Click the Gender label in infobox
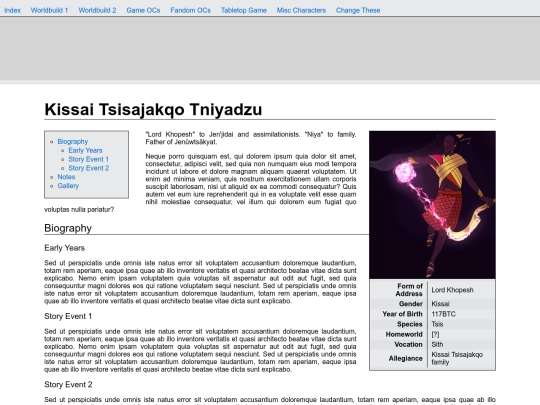Viewport: 540px width, 405px height. [411, 304]
